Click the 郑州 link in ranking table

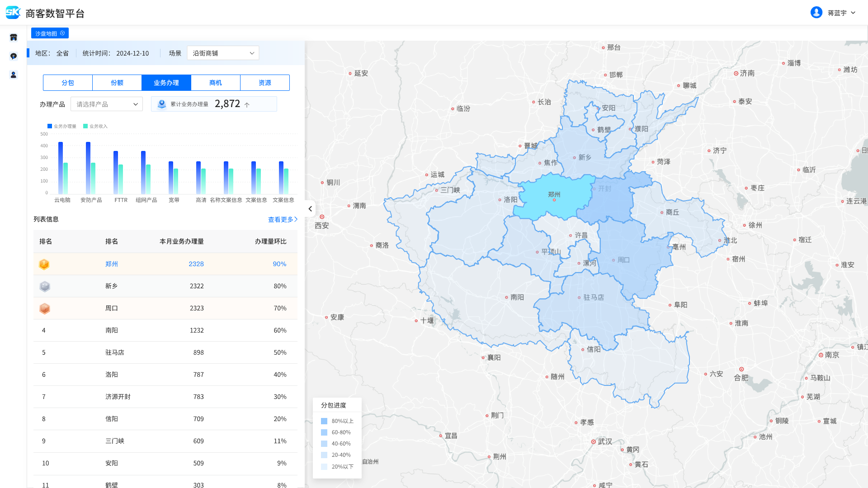point(112,264)
